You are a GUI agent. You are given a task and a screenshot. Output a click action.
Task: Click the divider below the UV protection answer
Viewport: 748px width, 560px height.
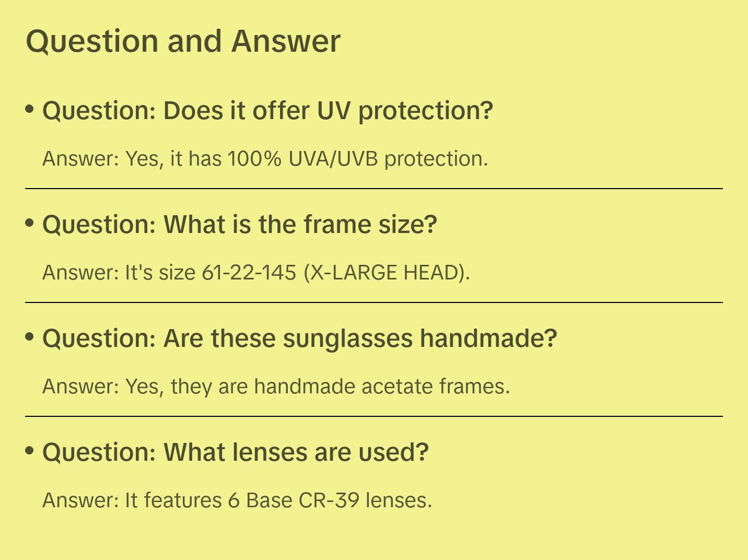[x=374, y=189]
